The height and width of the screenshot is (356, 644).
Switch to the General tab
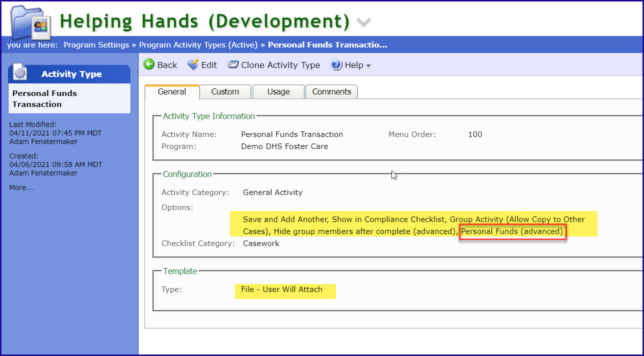click(172, 92)
